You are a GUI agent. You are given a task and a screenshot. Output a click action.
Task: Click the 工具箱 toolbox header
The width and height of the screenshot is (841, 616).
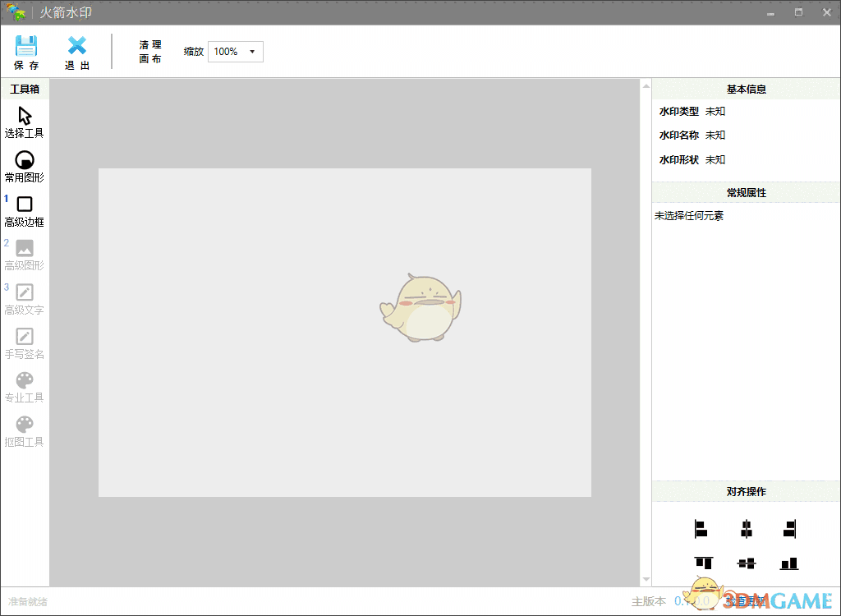tap(25, 89)
